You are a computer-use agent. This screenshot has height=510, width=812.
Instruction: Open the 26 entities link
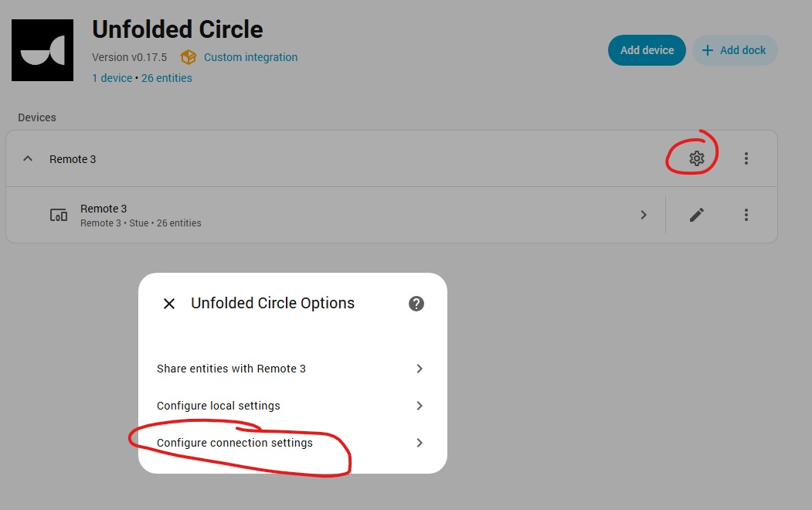[167, 78]
